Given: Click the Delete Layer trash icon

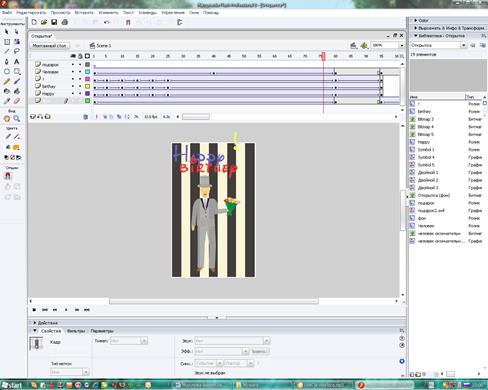Looking at the screenshot, I should [x=86, y=117].
